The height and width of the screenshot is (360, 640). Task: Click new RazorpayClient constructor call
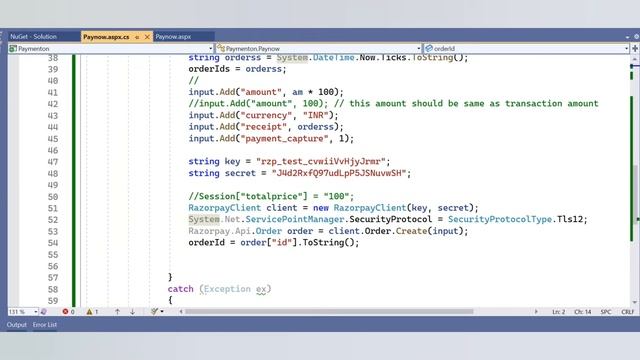coord(396,208)
